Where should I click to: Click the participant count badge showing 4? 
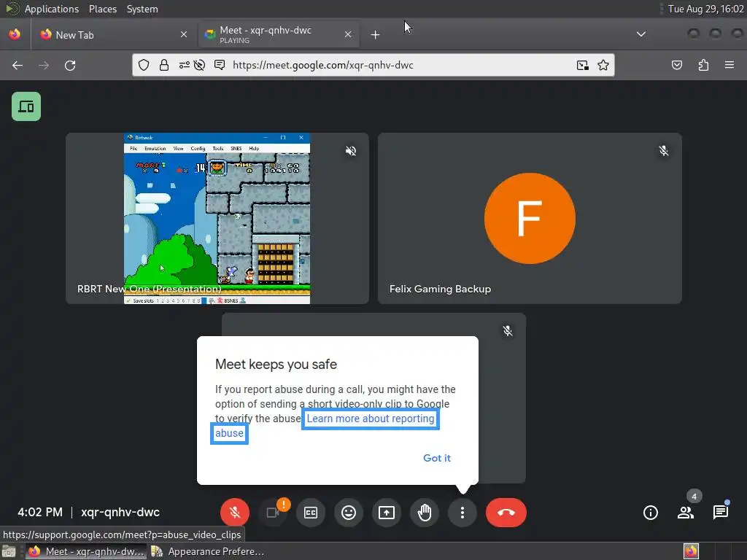[694, 497]
